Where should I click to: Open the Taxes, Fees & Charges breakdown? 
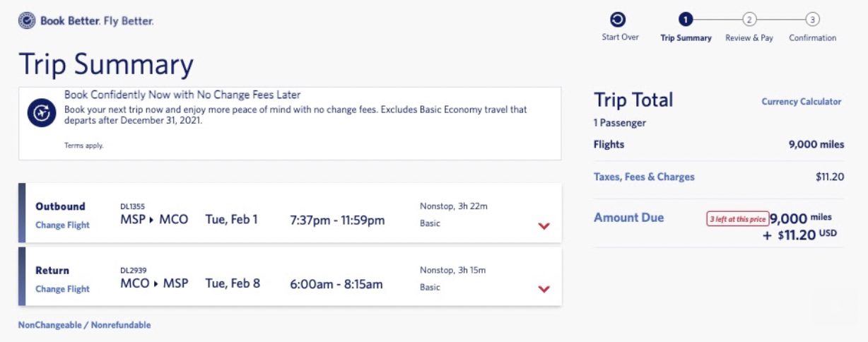pyautogui.click(x=644, y=177)
